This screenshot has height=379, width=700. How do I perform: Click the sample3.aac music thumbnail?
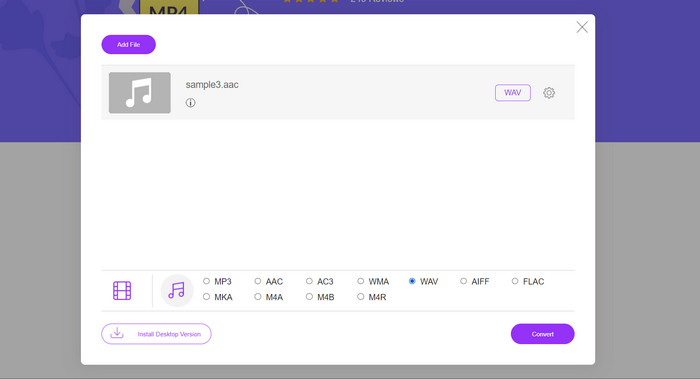pyautogui.click(x=140, y=93)
